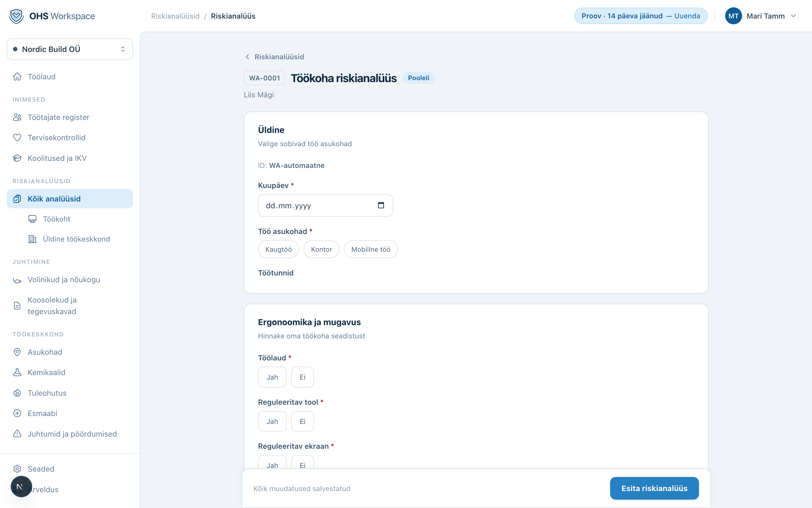Click the OHS Workspace shield logo
812x508 pixels.
coord(16,16)
